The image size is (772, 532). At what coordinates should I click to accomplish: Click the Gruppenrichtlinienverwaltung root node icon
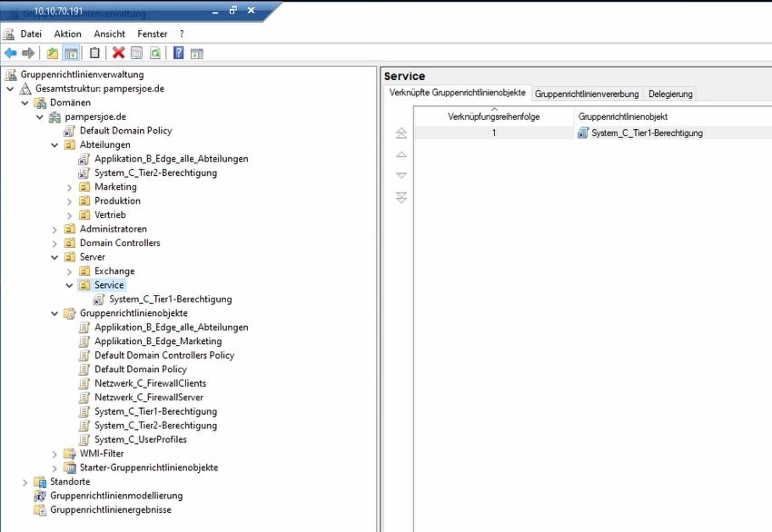[x=10, y=74]
